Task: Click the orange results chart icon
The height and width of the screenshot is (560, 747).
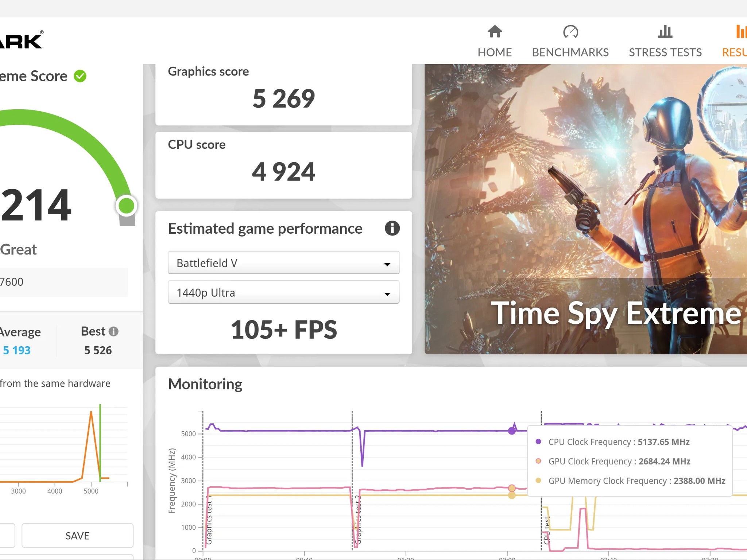Action: tap(741, 31)
